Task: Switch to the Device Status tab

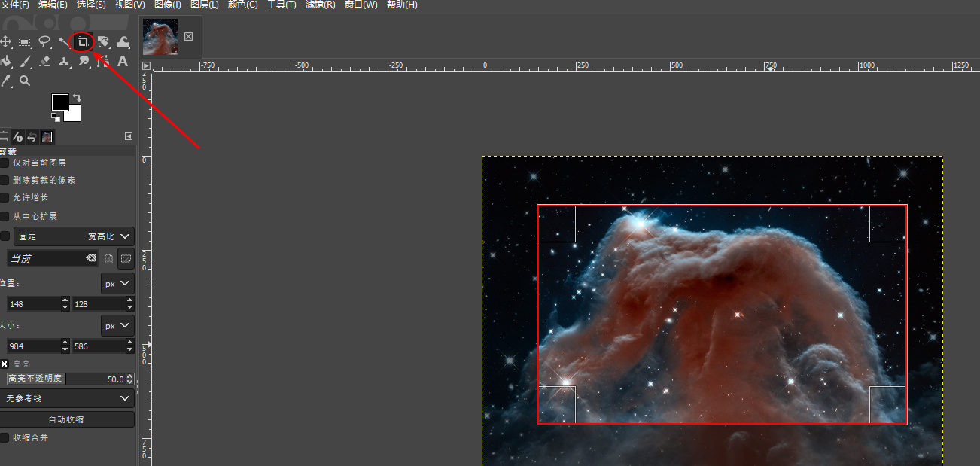Action: [x=18, y=136]
